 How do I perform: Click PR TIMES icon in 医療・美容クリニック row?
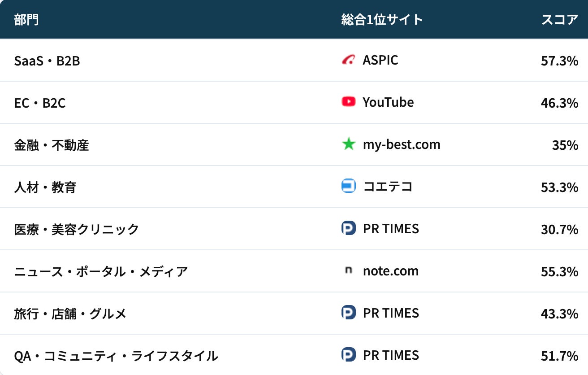coord(348,228)
